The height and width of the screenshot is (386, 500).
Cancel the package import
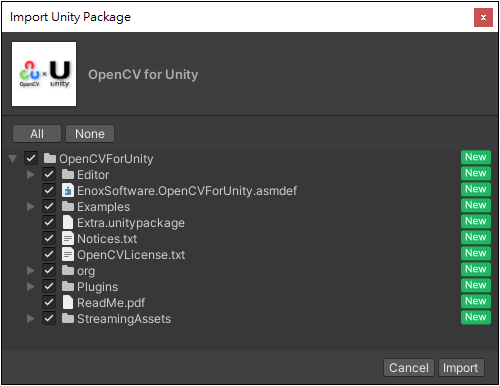tap(409, 368)
